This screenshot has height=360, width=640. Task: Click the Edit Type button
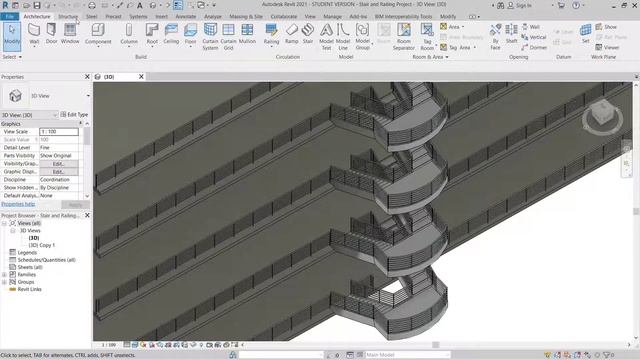[74, 115]
